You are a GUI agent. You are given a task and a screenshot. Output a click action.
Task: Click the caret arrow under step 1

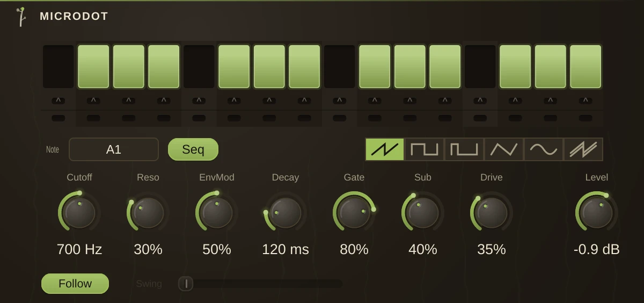[x=58, y=100]
